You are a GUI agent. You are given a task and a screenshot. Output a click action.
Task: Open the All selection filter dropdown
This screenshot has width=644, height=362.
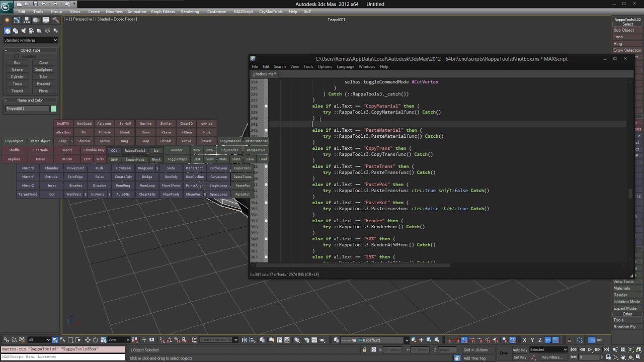click(x=39, y=340)
